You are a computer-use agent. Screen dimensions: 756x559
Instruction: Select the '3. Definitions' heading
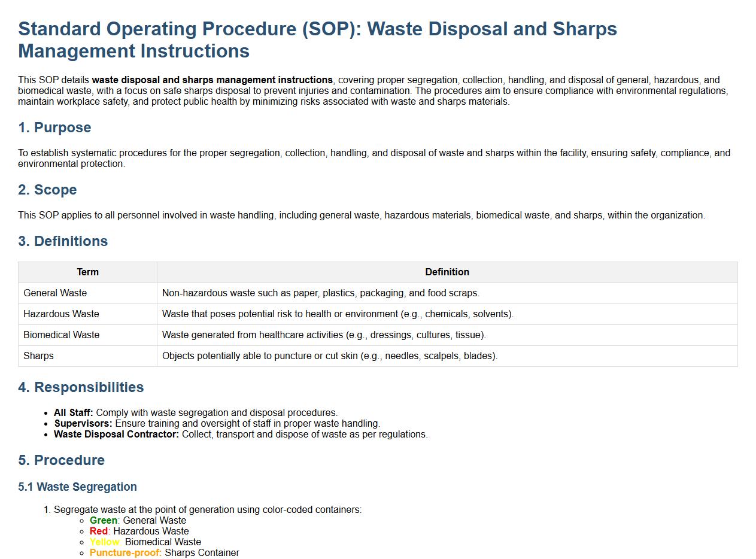(x=63, y=241)
